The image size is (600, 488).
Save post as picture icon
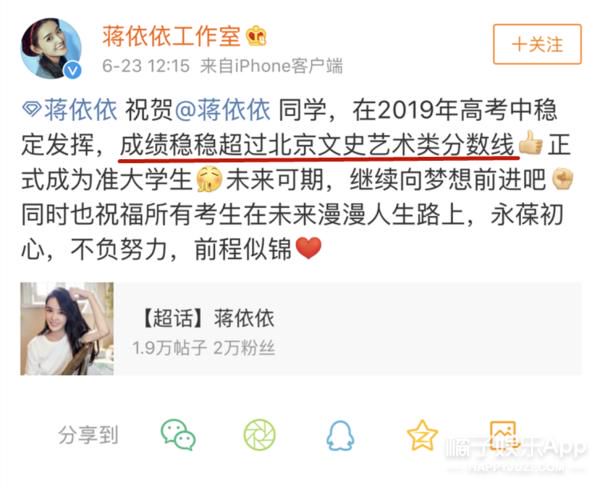point(504,435)
